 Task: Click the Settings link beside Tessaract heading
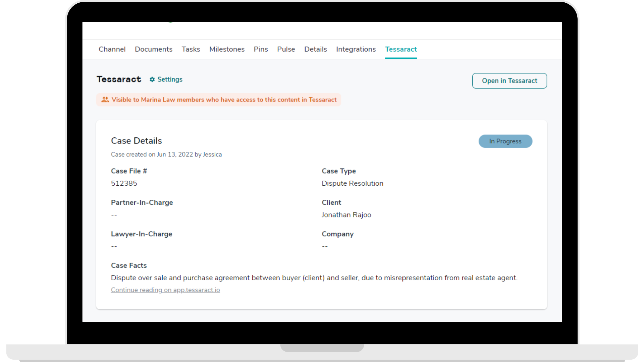[170, 79]
